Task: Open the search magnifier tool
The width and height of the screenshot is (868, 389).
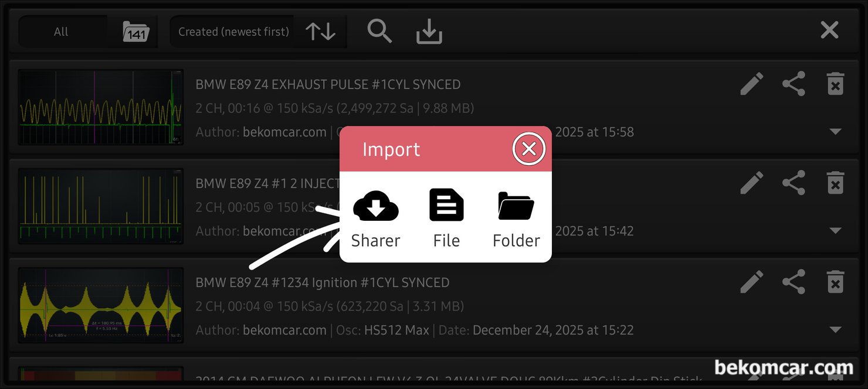Action: point(379,30)
